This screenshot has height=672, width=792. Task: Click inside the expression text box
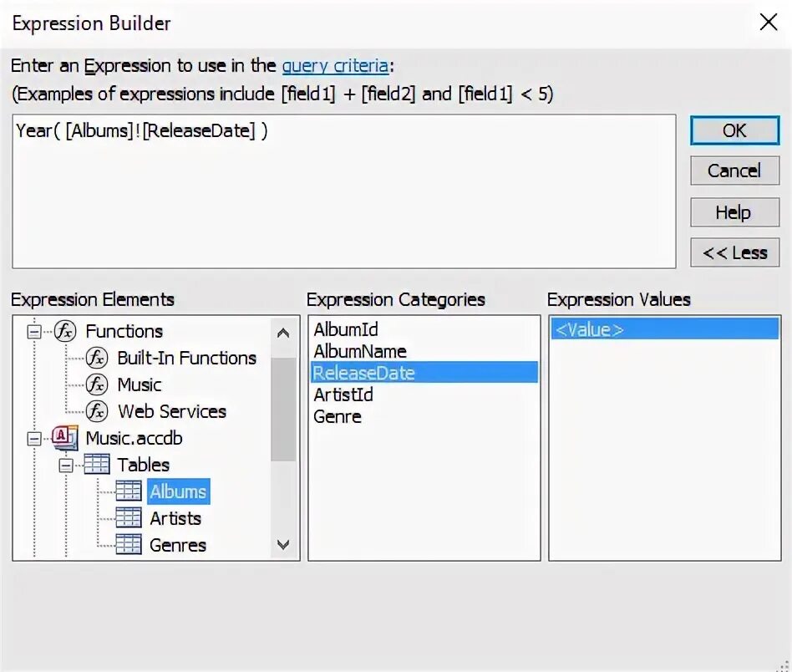click(343, 191)
